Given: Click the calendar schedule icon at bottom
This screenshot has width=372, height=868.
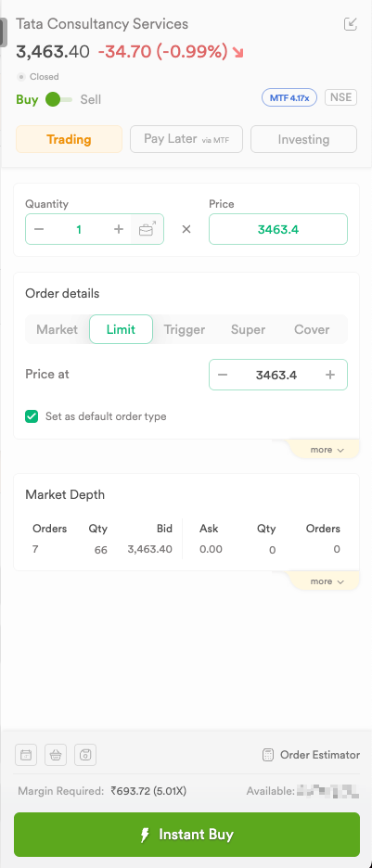Looking at the screenshot, I should click(26, 755).
